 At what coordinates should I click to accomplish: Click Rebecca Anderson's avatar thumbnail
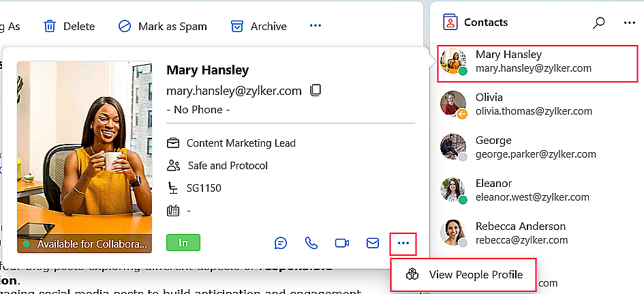click(x=453, y=233)
